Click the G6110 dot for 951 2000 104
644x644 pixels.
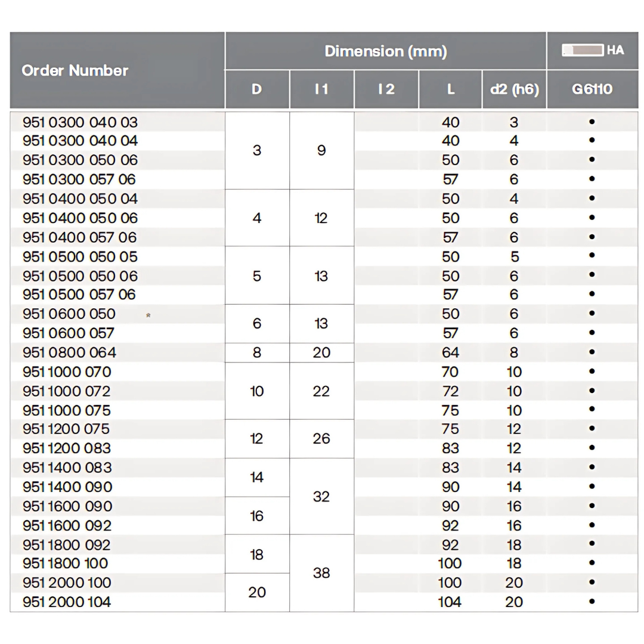(x=592, y=602)
